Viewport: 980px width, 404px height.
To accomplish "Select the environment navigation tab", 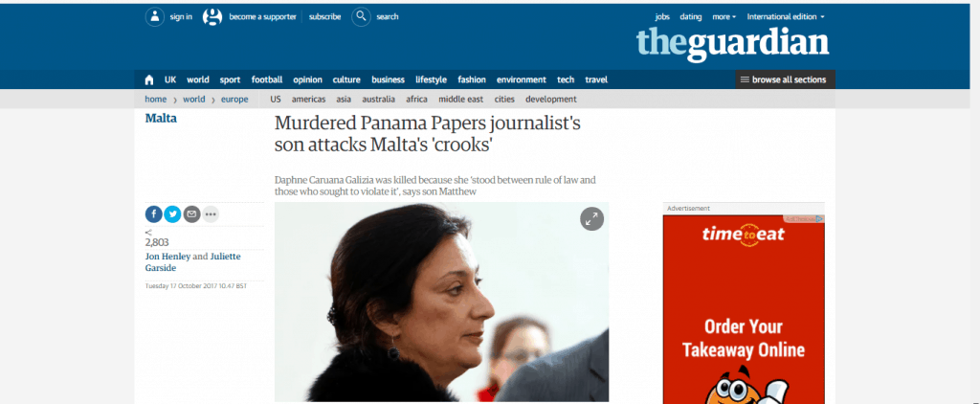I will [522, 80].
